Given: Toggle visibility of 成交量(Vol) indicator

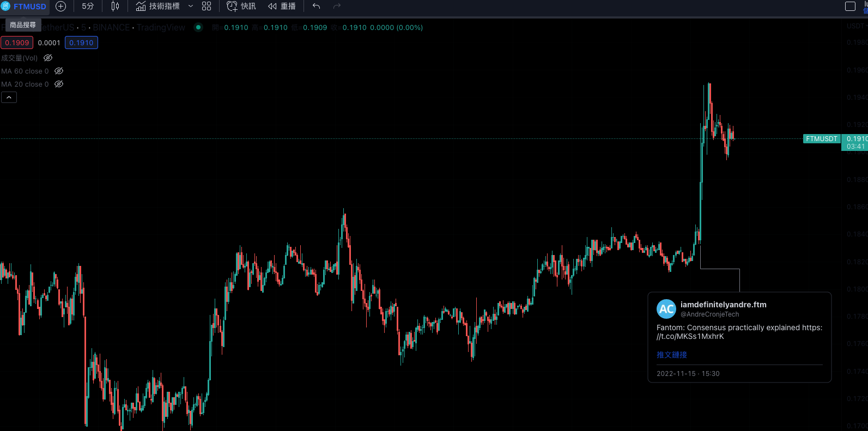Looking at the screenshot, I should (48, 58).
